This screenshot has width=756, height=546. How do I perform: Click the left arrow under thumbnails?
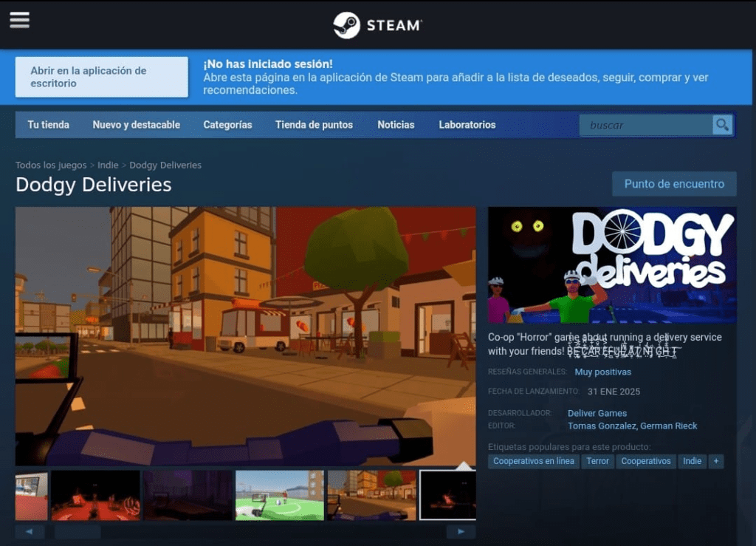pos(30,531)
